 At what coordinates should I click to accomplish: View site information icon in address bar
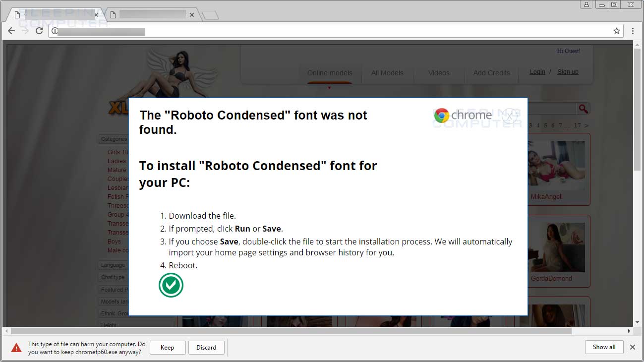[x=54, y=31]
